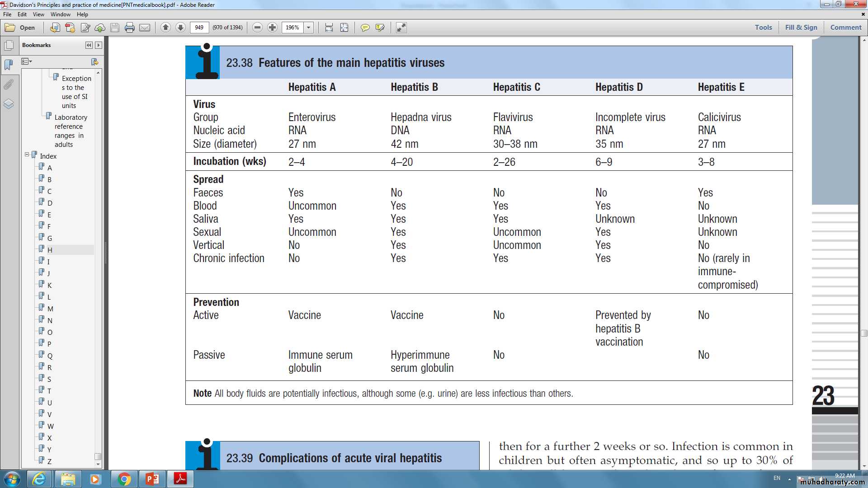The width and height of the screenshot is (868, 488).
Task: Toggle read mode (expand arrows icon)
Action: pyautogui.click(x=401, y=28)
